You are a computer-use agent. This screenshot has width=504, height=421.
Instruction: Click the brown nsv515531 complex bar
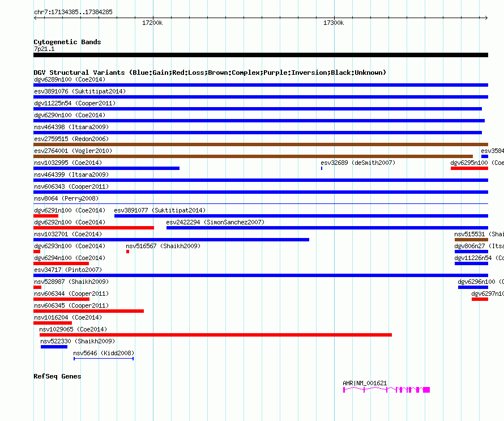[471, 240]
